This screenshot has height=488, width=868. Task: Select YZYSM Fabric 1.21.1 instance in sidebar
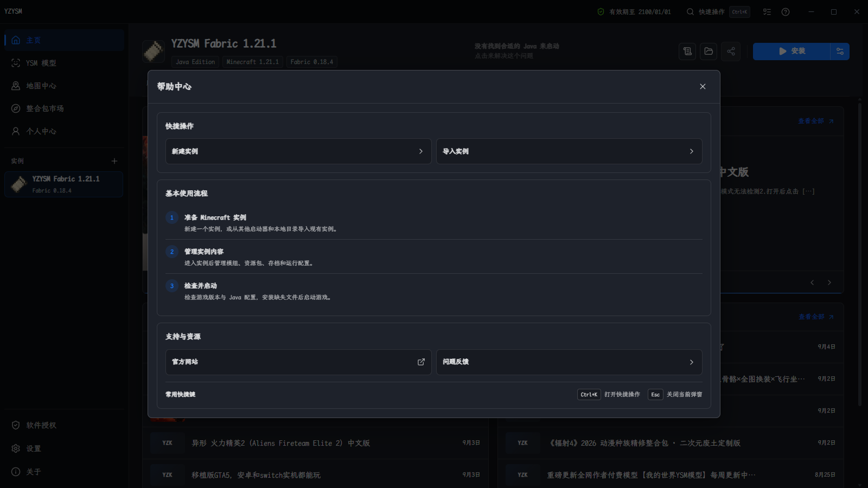(x=64, y=184)
